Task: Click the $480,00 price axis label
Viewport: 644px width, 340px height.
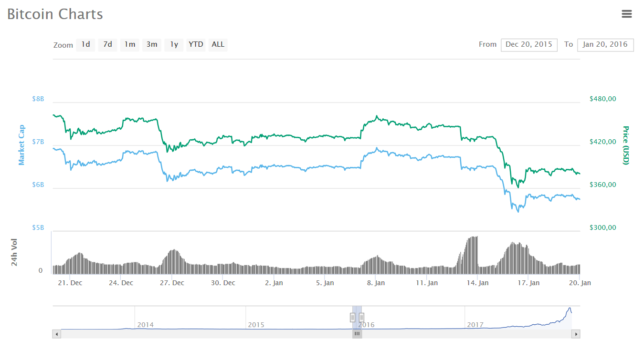Action: (x=603, y=99)
